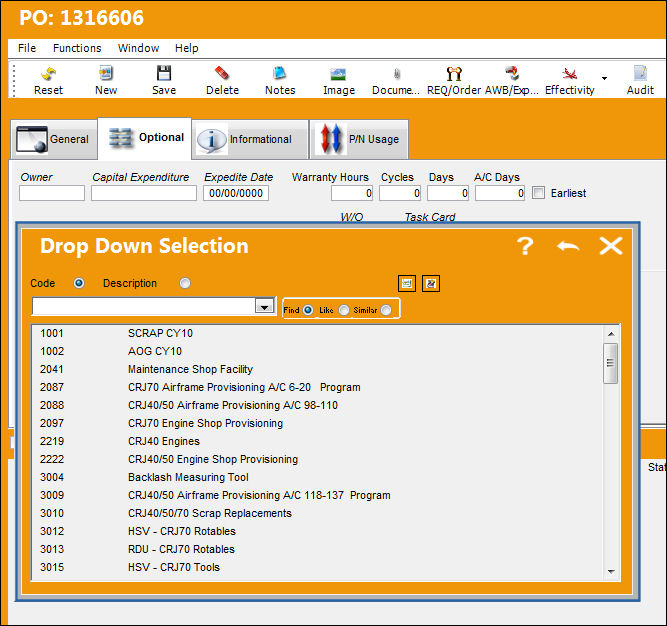Click the second square icon right of Description radio
Screen dimensions: 667x626
pos(431,284)
